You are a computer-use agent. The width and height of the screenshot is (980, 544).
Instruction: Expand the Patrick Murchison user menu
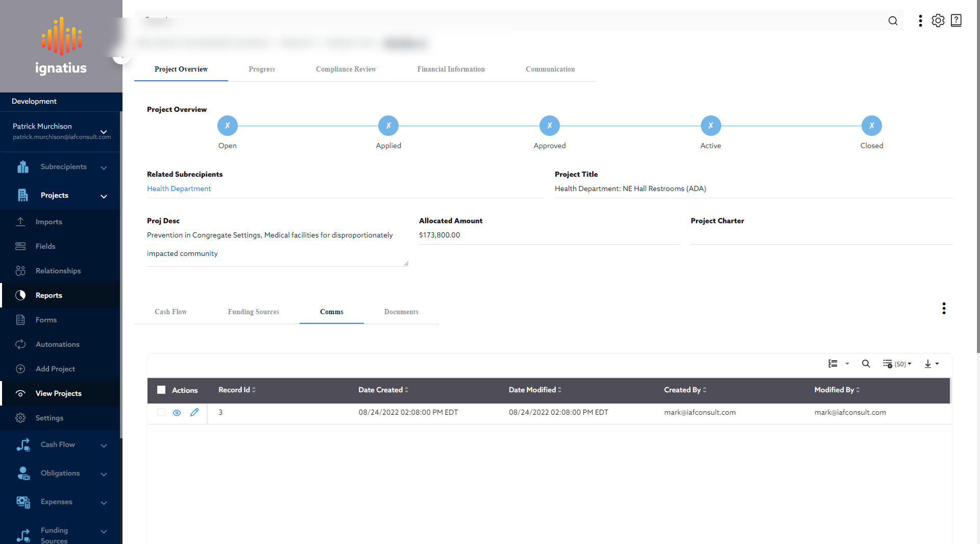tap(104, 132)
